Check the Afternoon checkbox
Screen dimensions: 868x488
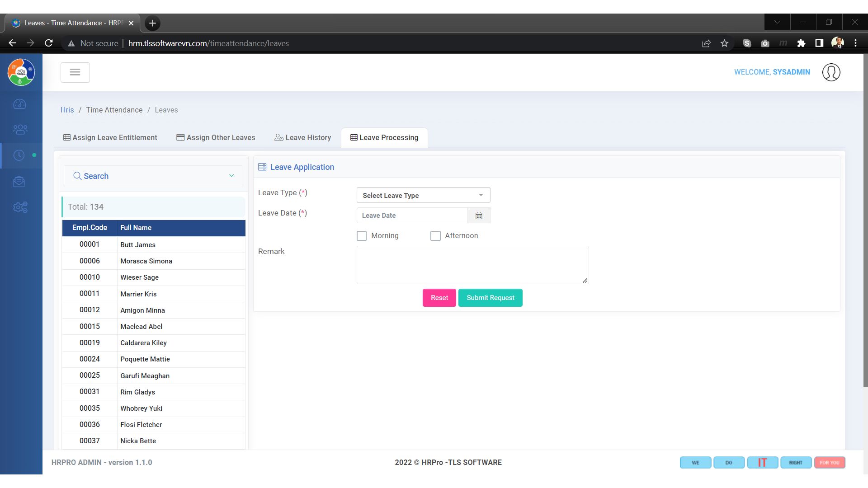click(x=435, y=236)
